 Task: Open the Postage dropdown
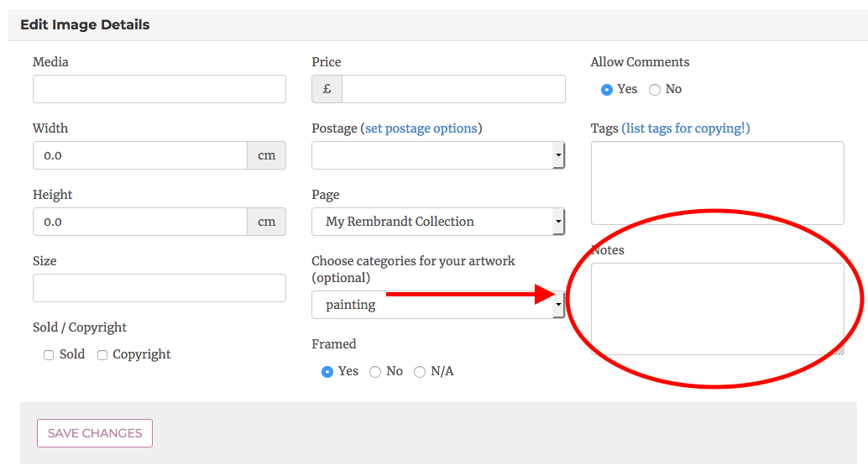(437, 155)
